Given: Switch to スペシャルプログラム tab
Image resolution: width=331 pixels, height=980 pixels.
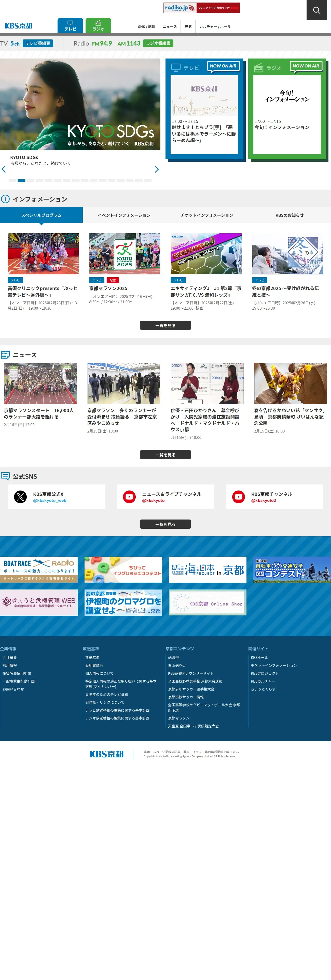Looking at the screenshot, I should pyautogui.click(x=41, y=215).
